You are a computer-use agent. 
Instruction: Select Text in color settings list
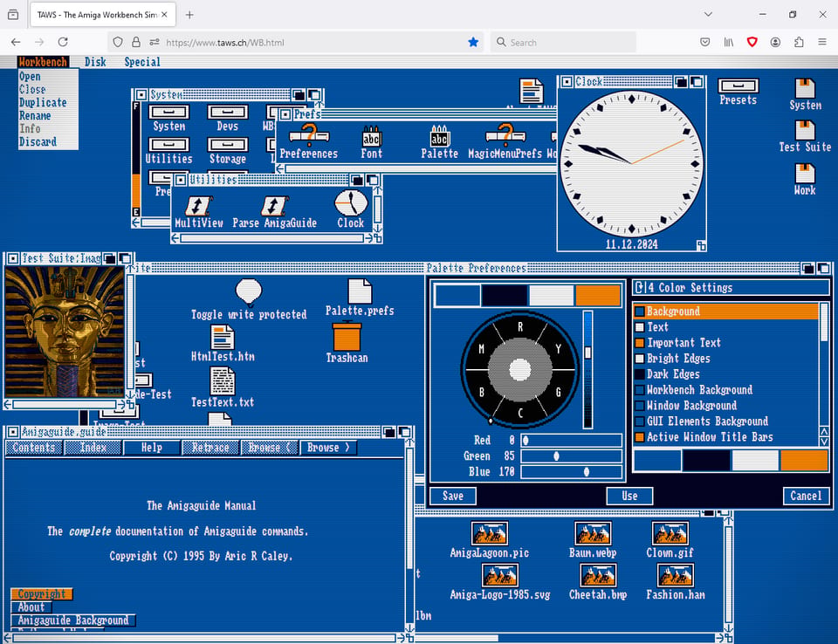pos(725,327)
